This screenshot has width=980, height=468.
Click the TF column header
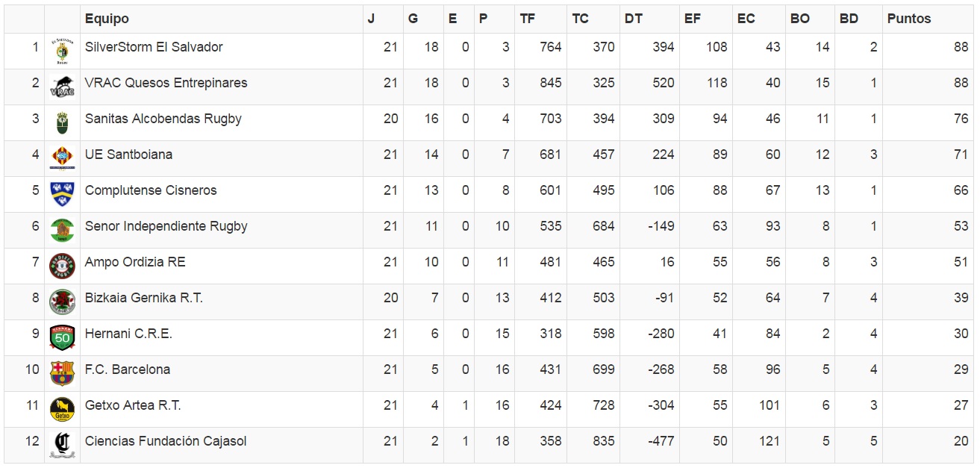coord(528,19)
